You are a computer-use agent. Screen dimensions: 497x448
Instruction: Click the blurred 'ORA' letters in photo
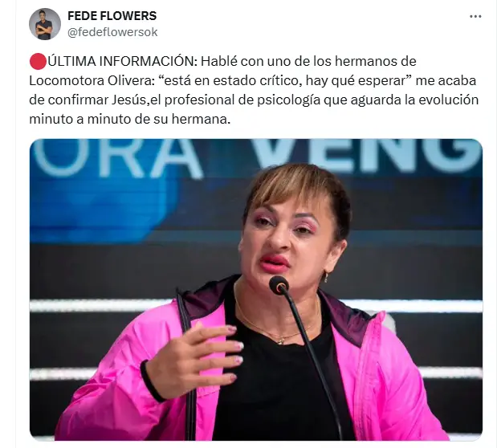click(117, 158)
